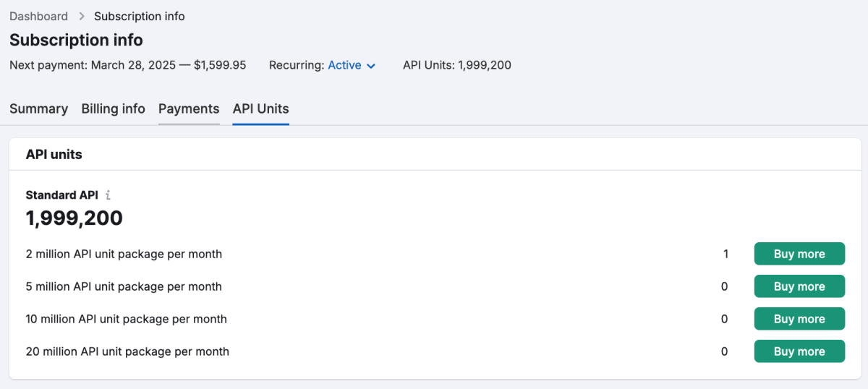
Task: Buy more 10 million API unit packages
Action: click(799, 319)
